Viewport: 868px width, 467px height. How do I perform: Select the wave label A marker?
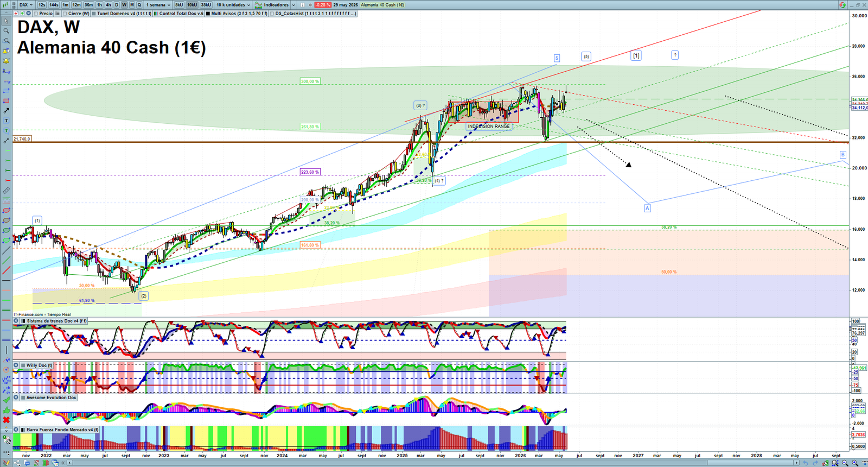[647, 208]
